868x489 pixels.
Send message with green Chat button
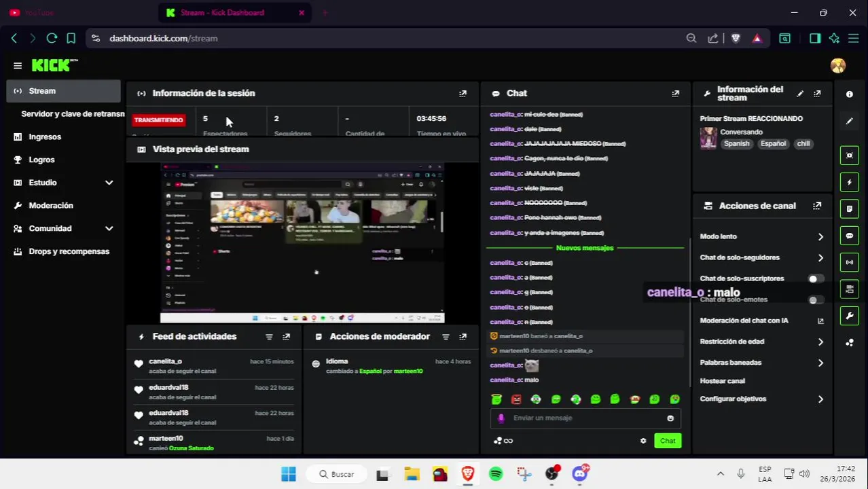668,441
